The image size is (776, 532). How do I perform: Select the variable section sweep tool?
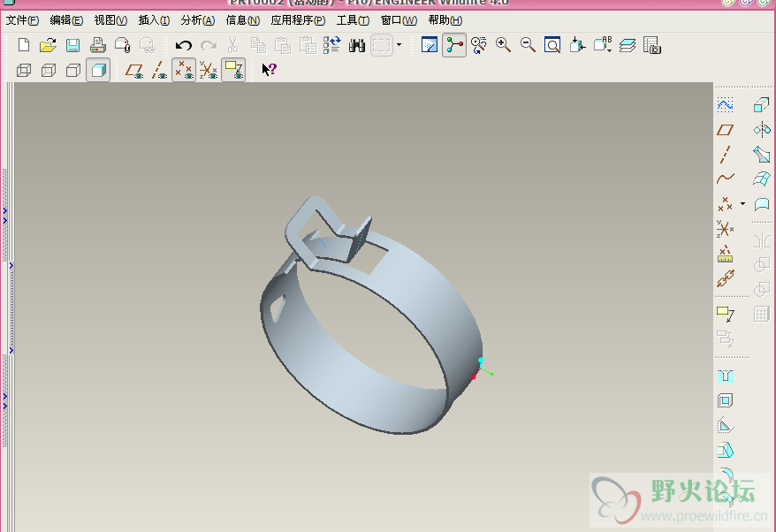click(x=762, y=155)
